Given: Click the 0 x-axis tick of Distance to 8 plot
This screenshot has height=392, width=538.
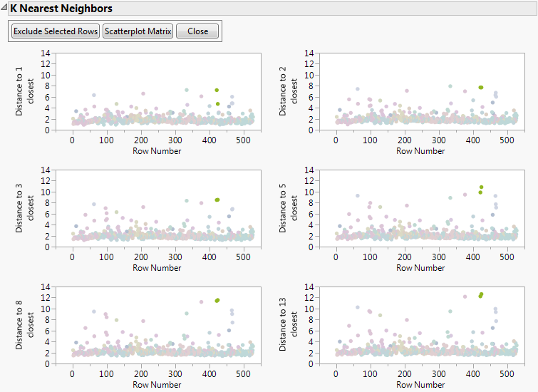Looking at the screenshot, I should click(72, 373).
